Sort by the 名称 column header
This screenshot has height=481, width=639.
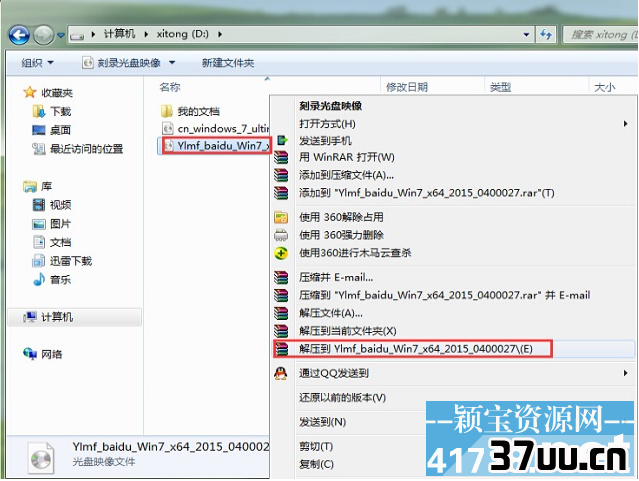pyautogui.click(x=170, y=87)
